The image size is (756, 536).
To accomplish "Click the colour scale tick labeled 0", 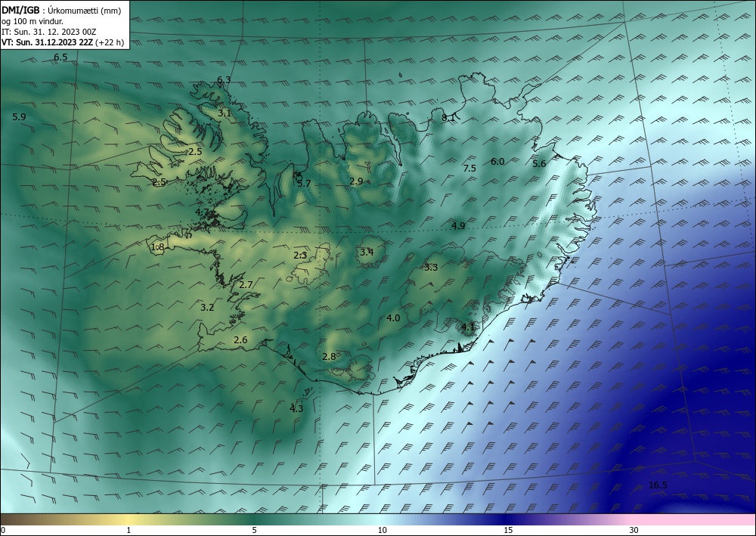I will (3, 531).
